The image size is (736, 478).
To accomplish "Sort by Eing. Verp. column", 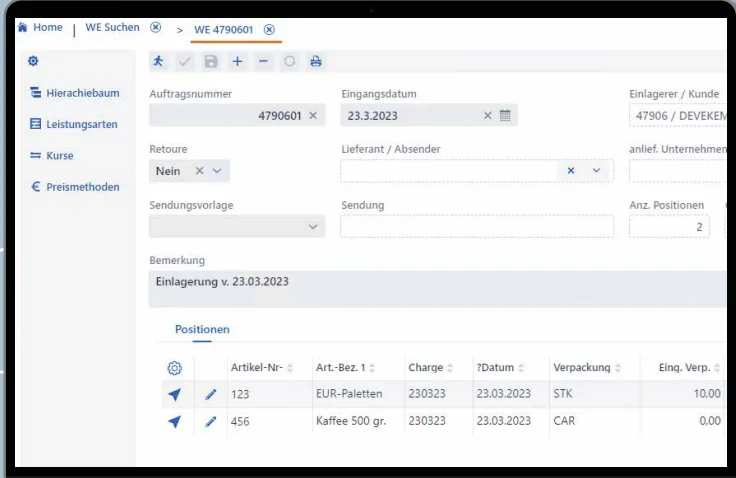I will point(717,368).
